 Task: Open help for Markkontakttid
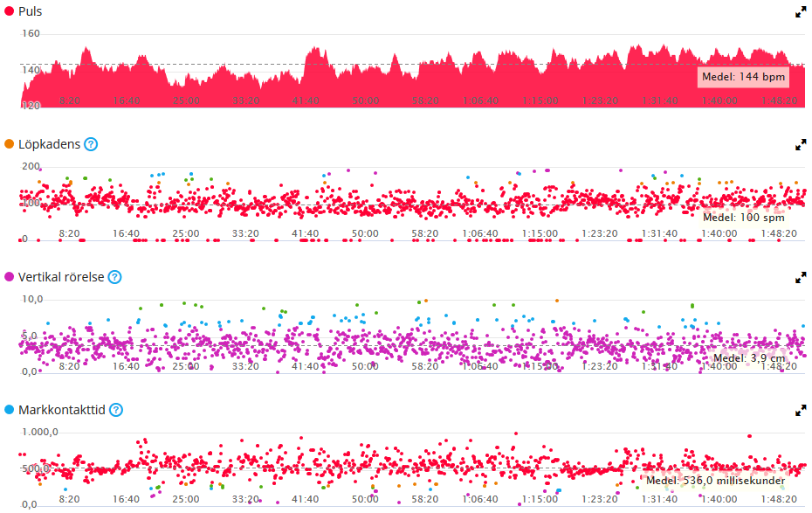(x=116, y=410)
